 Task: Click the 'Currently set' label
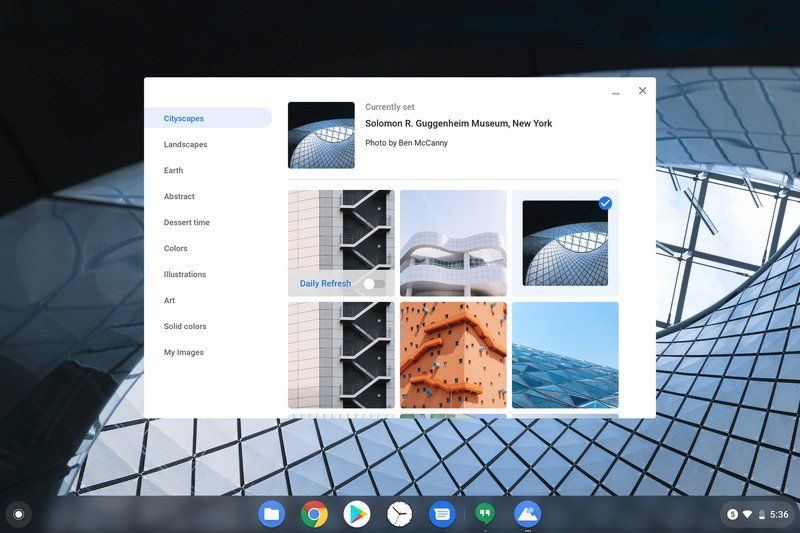pyautogui.click(x=390, y=107)
